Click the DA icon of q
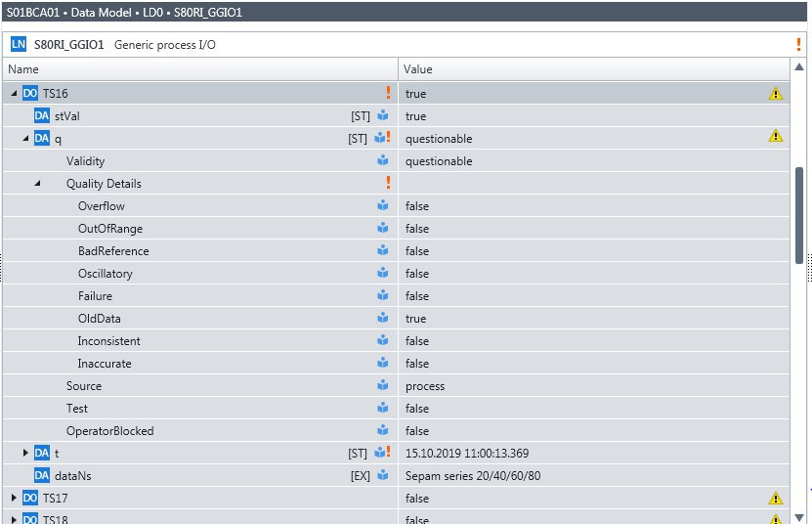 [x=41, y=139]
